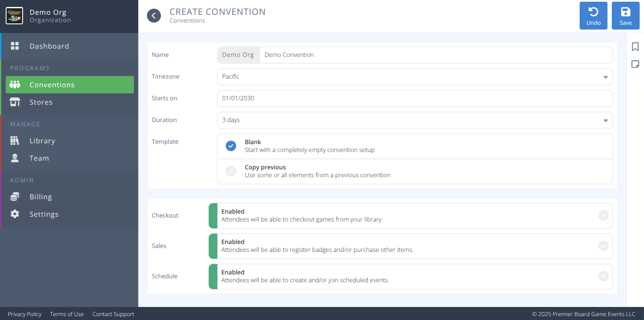Open the Billing menu entry
Viewport: 644px width, 320px height.
pos(40,196)
